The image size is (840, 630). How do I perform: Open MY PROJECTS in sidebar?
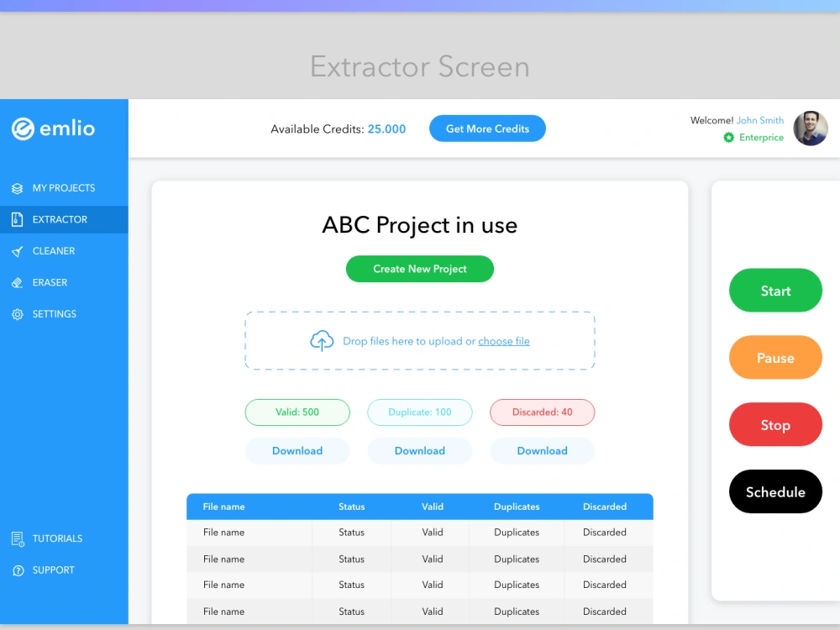[x=65, y=188]
